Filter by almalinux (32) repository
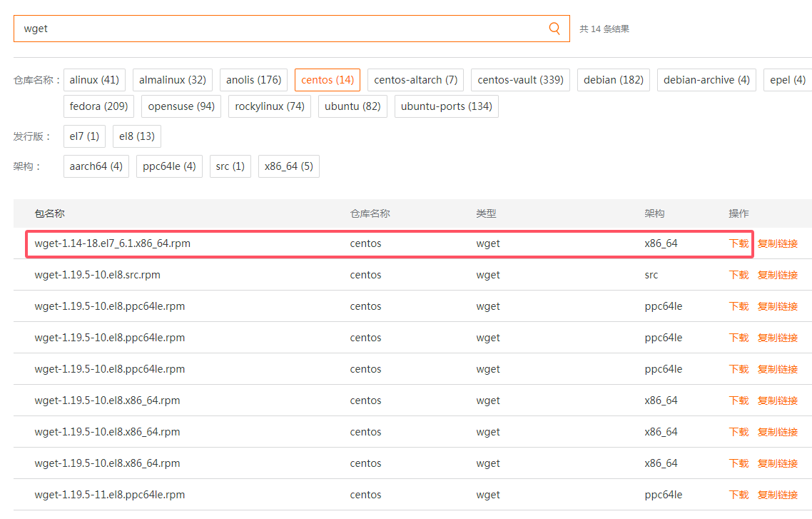This screenshot has height=519, width=812. click(173, 80)
